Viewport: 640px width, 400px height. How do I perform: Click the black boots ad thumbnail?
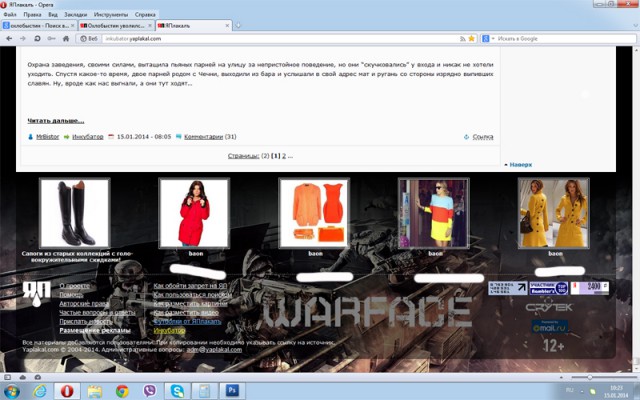[x=74, y=213]
